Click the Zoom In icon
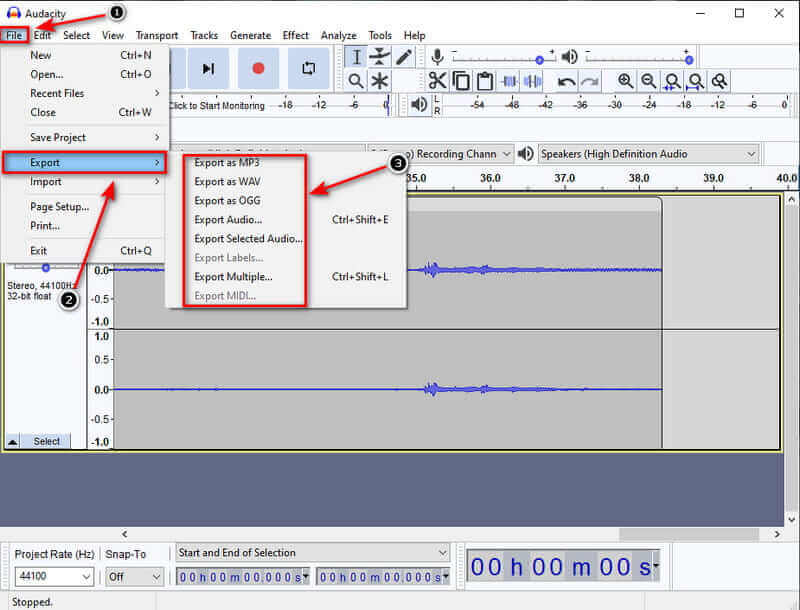Image resolution: width=800 pixels, height=610 pixels. pos(626,81)
